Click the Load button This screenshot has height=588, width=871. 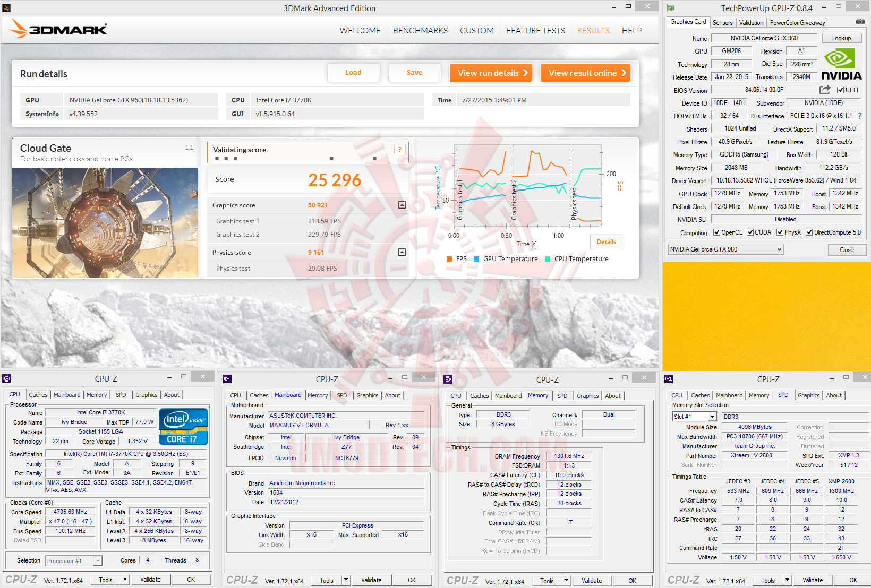353,73
